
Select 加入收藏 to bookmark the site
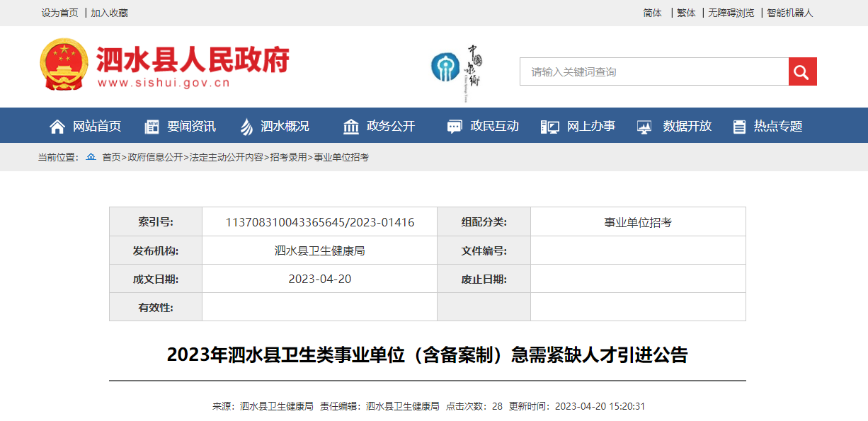[110, 13]
